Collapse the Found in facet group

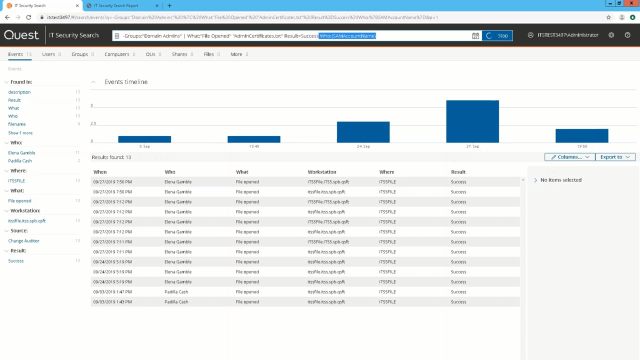click(7, 82)
